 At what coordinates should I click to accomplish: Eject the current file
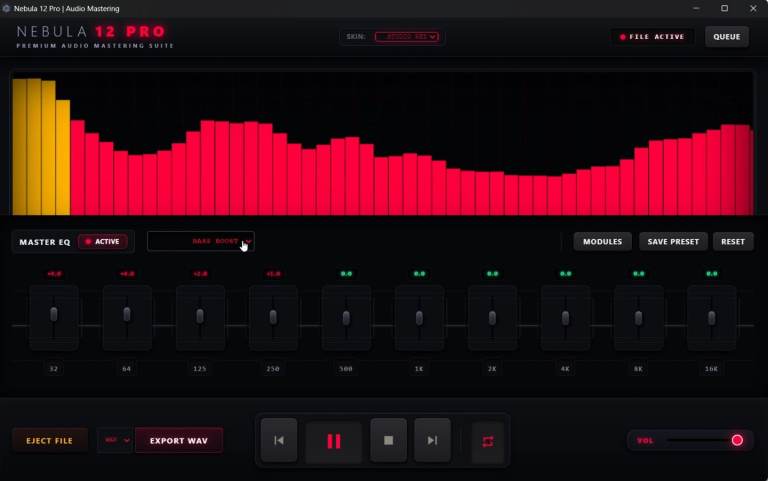pyautogui.click(x=50, y=440)
